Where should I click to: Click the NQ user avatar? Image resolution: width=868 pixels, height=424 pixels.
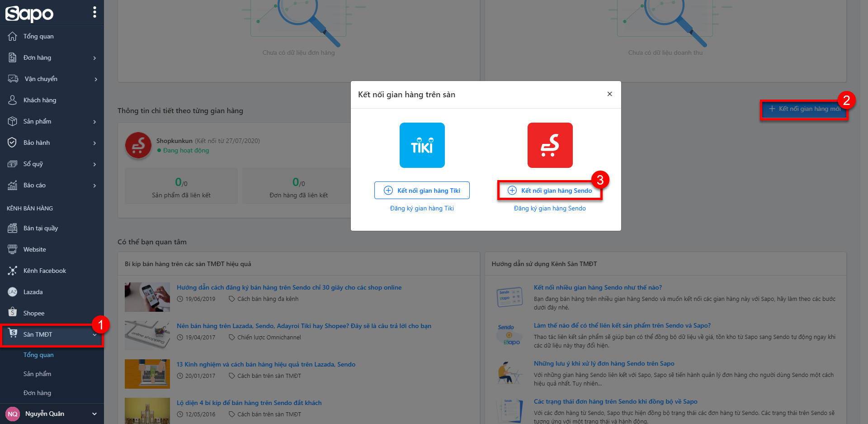13,414
